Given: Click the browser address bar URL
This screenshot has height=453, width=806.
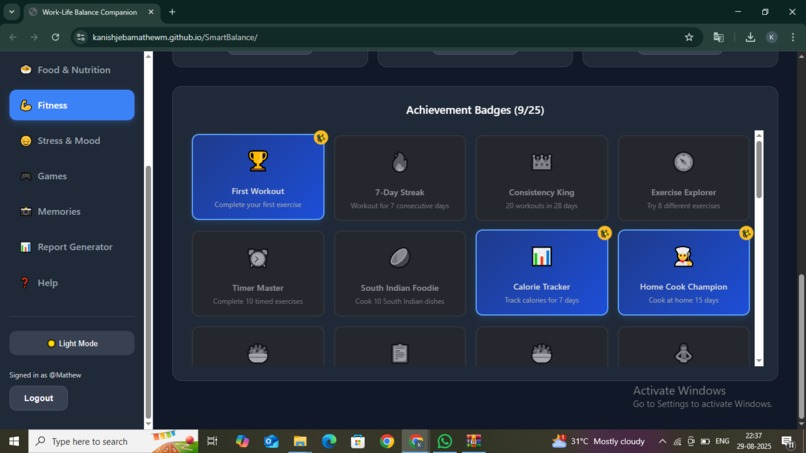Looking at the screenshot, I should click(x=175, y=37).
